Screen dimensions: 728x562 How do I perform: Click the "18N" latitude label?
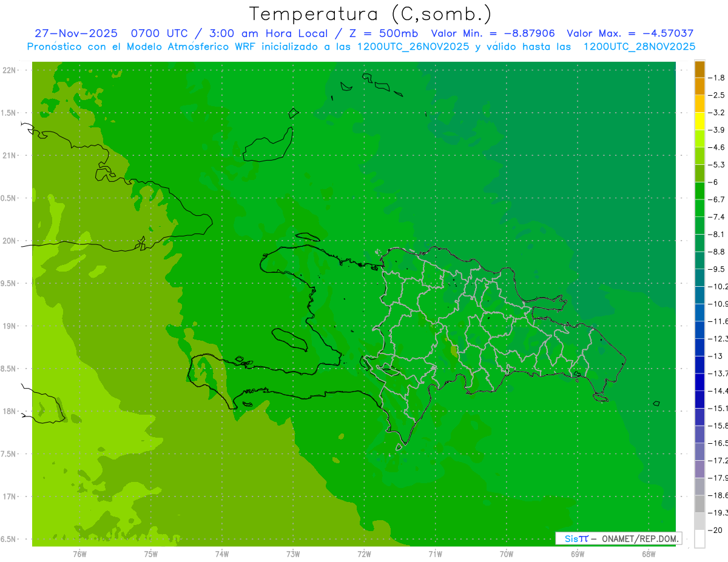tap(8, 411)
